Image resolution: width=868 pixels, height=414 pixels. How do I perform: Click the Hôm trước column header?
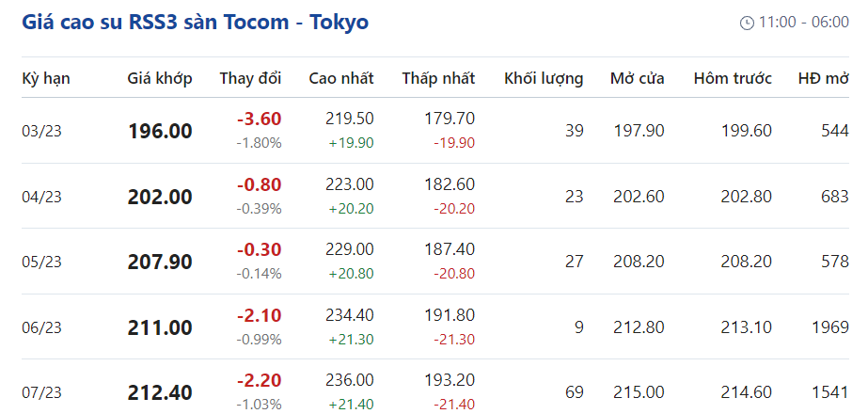pyautogui.click(x=733, y=79)
